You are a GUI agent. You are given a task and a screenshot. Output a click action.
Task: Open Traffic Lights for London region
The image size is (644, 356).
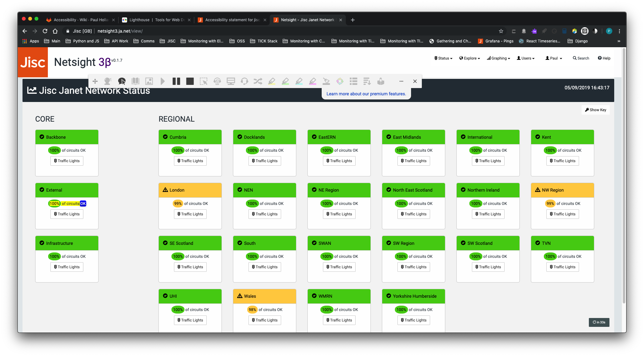pyautogui.click(x=190, y=214)
